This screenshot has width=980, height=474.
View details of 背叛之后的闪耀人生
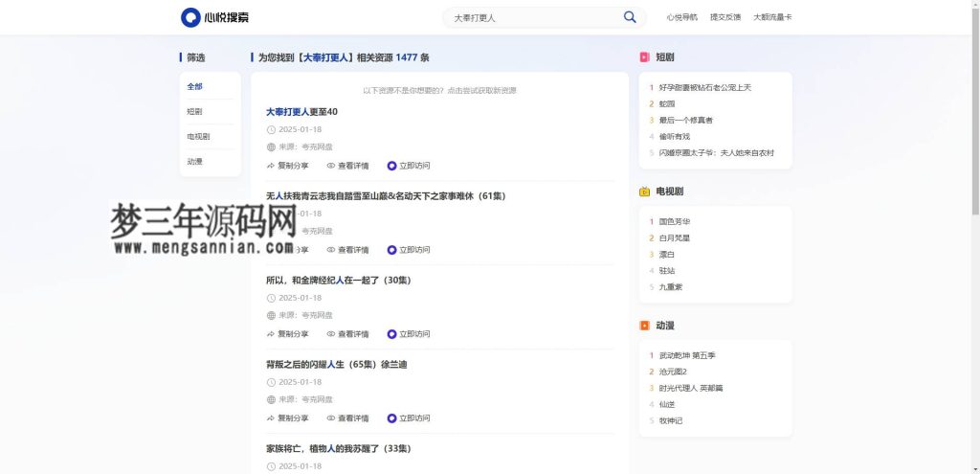point(353,418)
